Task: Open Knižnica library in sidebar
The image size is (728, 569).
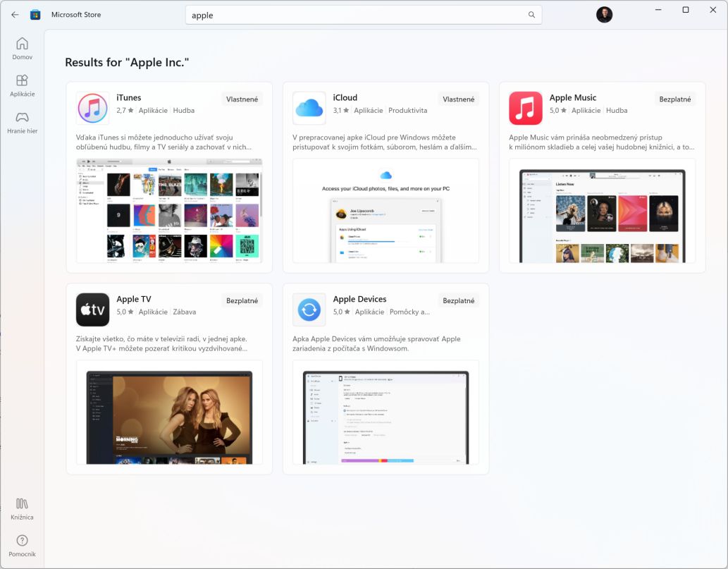Action: 22,508
